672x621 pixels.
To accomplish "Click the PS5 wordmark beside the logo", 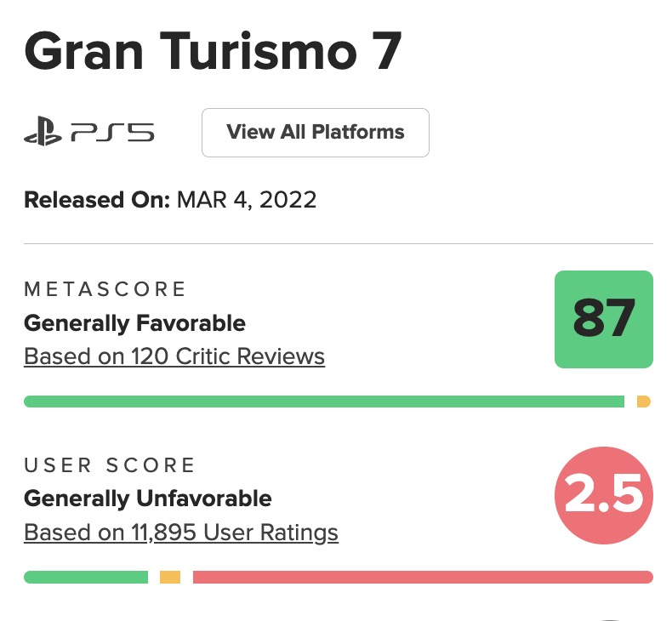I will pyautogui.click(x=112, y=133).
